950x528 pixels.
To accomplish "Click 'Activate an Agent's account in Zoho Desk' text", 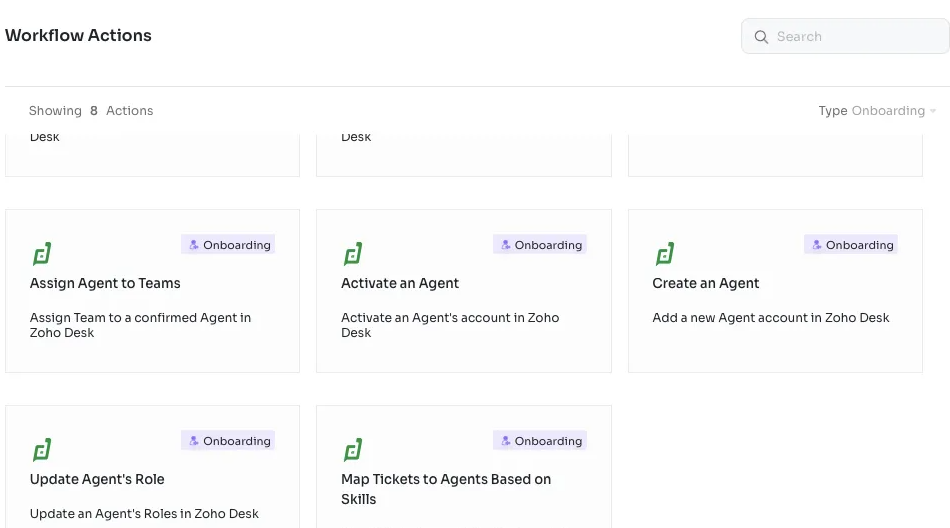I will [450, 325].
